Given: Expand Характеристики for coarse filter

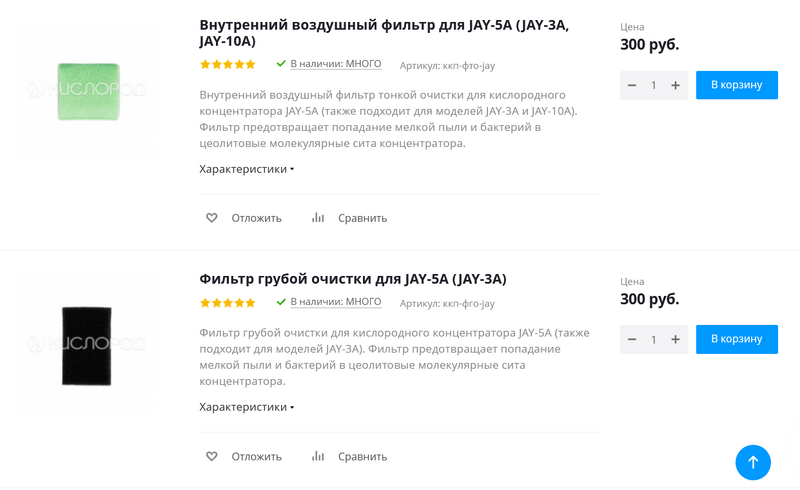Looking at the screenshot, I should [x=246, y=407].
